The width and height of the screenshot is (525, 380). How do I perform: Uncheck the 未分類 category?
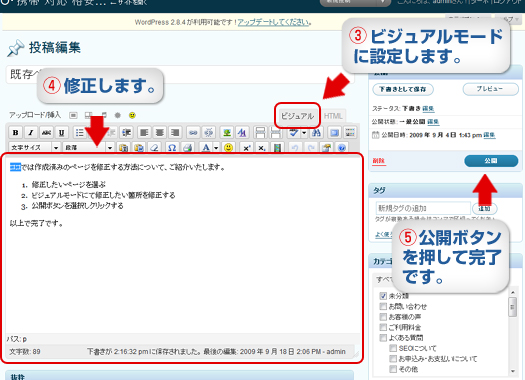coord(383,296)
